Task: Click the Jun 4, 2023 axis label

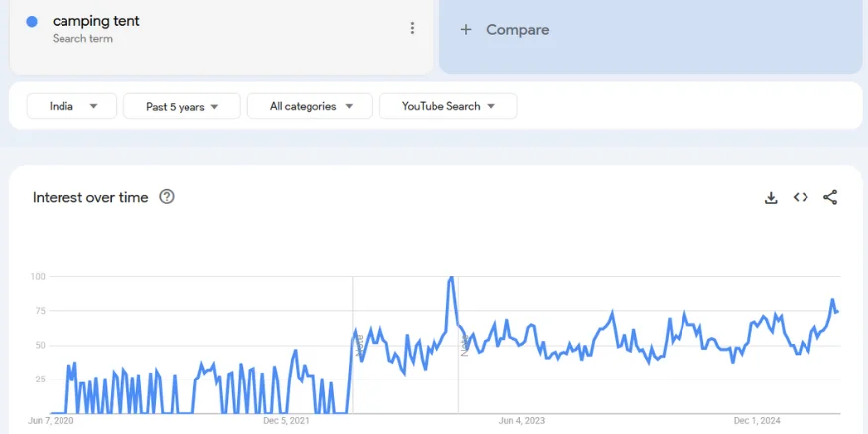Action: pos(522,421)
